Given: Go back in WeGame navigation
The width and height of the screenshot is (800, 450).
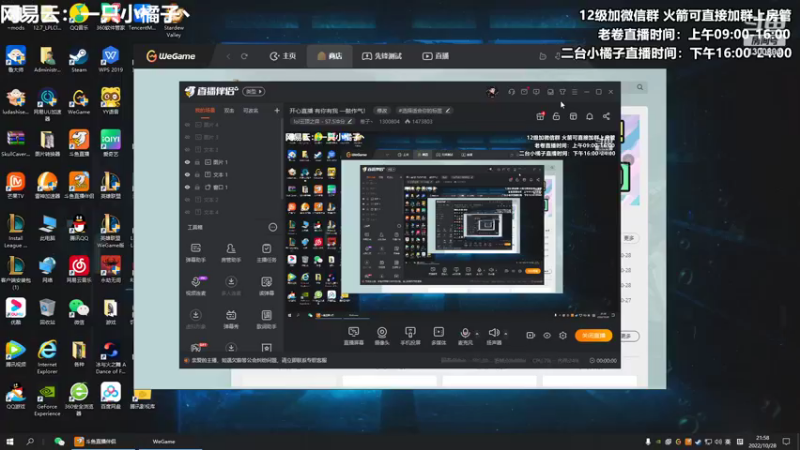Looking at the screenshot, I should (x=228, y=56).
